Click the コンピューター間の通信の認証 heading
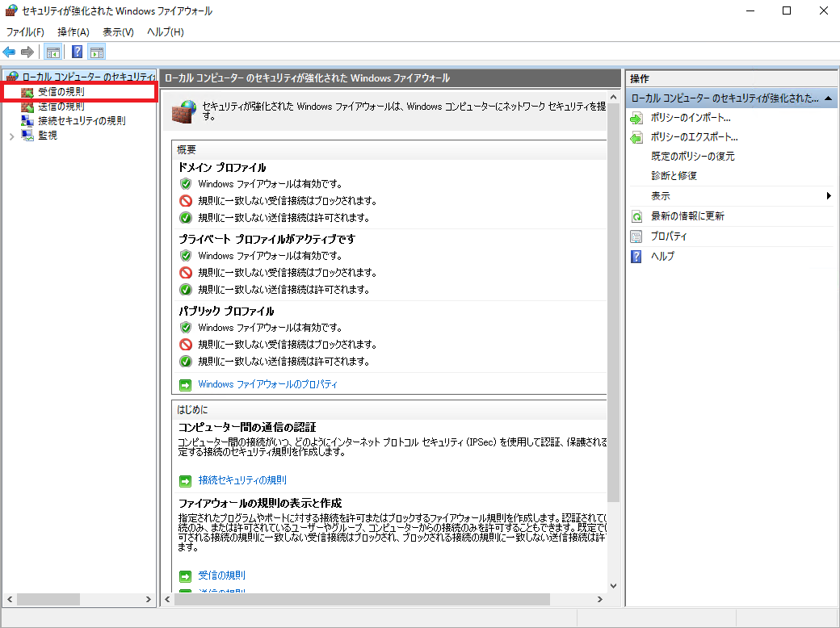 pos(247,427)
